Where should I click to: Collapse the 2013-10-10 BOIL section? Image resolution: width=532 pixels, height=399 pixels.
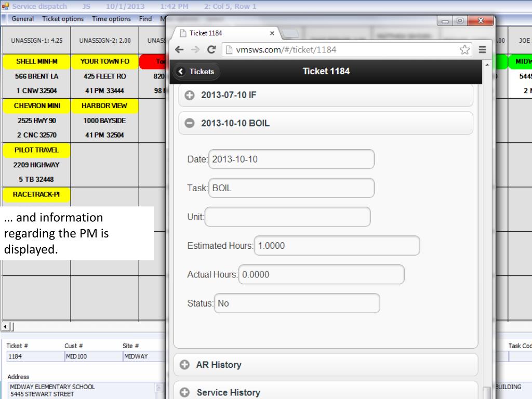point(326,123)
